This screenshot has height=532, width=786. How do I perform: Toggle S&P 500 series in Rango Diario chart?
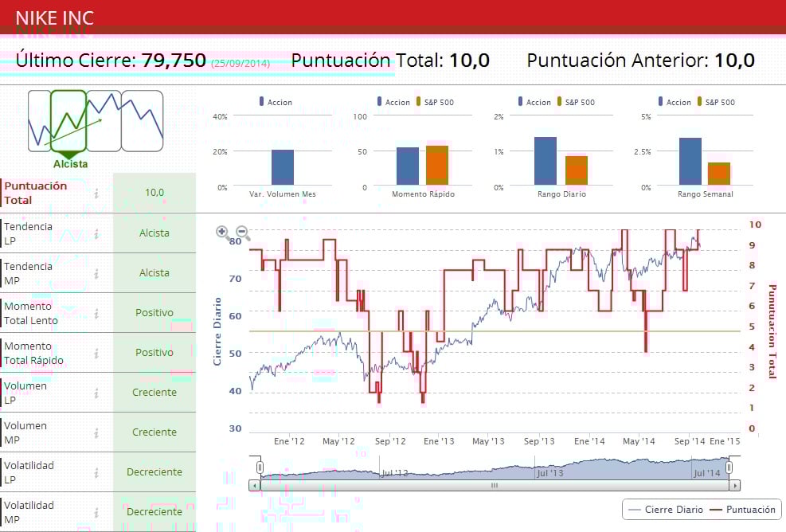coord(576,102)
